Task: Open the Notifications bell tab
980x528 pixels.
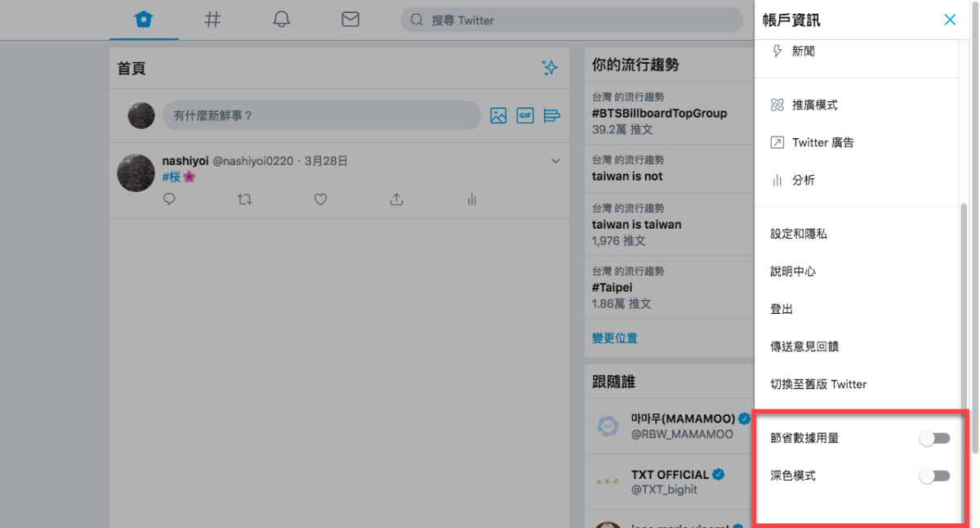Action: [282, 20]
